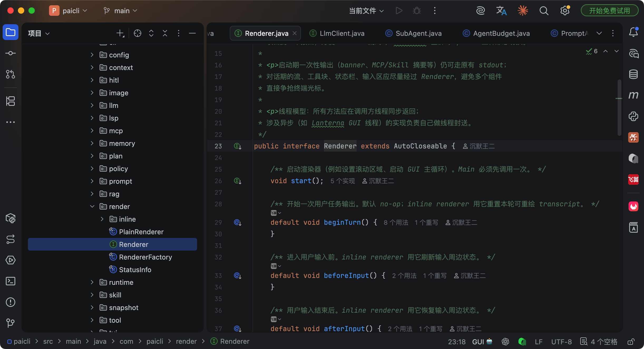Open the Pull Requests tool window
This screenshot has height=349, width=644.
pos(11,74)
